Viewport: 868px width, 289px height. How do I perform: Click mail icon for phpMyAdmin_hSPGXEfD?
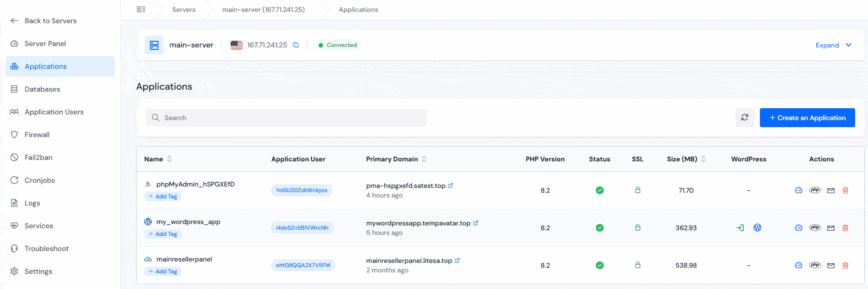(831, 191)
